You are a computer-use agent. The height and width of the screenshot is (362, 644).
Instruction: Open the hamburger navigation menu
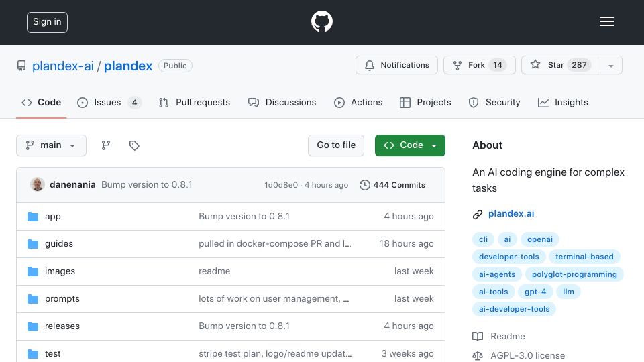click(606, 21)
